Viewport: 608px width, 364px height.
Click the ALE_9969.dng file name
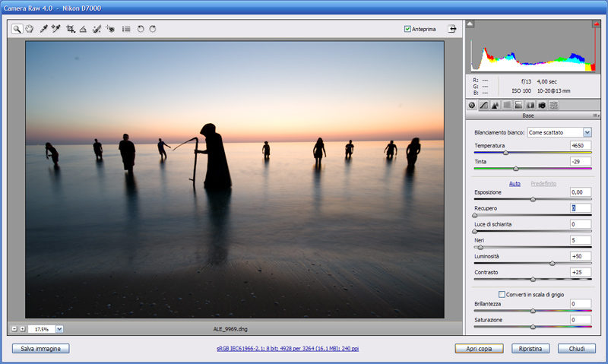[230, 329]
